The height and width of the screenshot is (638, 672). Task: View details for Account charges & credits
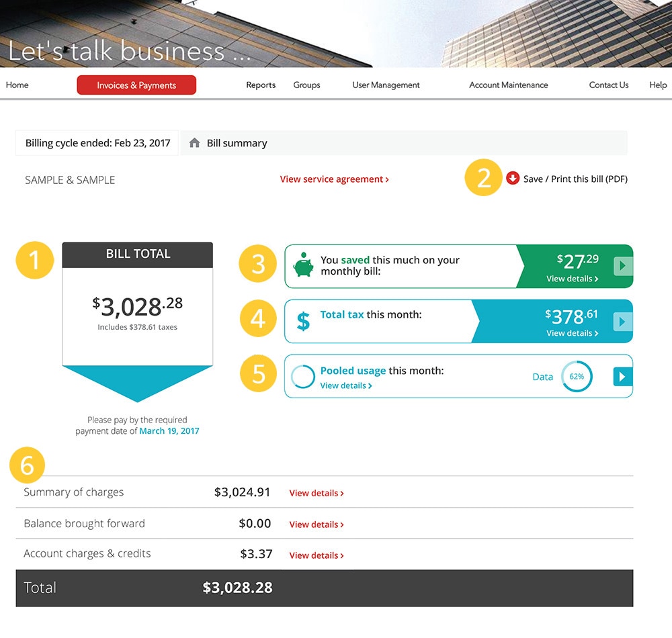point(316,555)
